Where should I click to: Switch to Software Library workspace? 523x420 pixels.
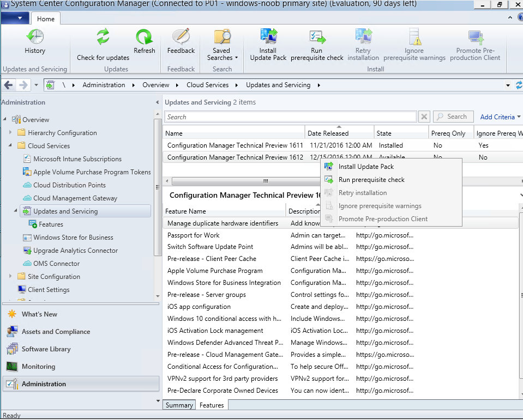(x=46, y=349)
